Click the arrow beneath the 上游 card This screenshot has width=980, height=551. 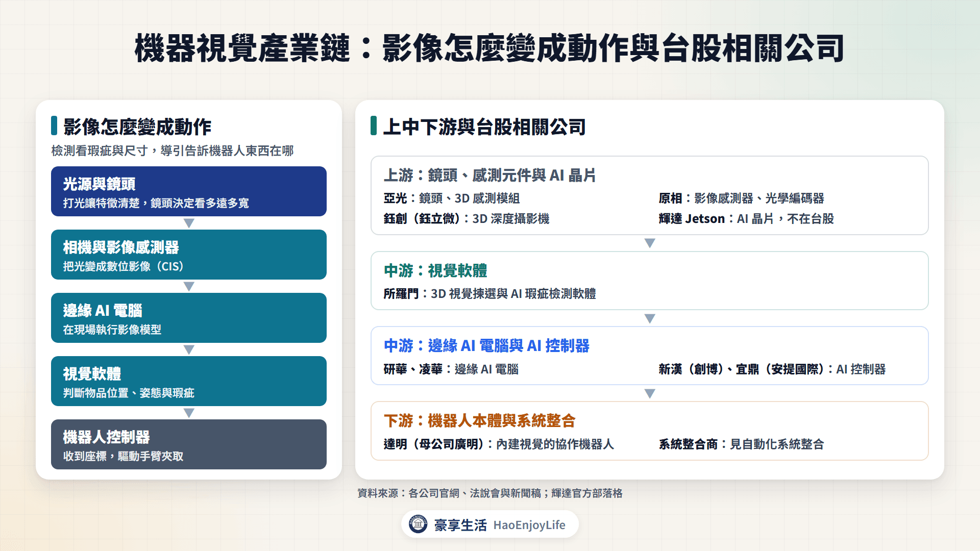pyautogui.click(x=650, y=243)
